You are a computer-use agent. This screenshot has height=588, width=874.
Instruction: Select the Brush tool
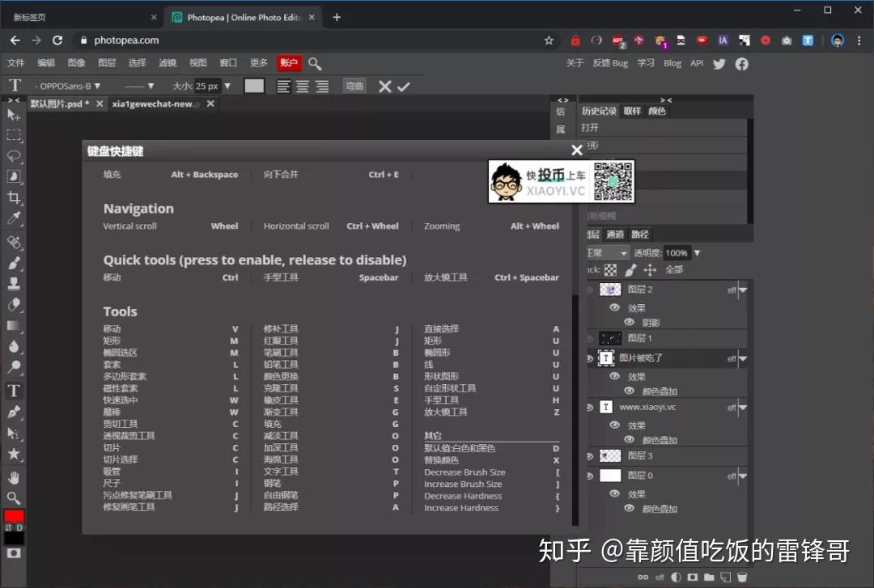[x=14, y=263]
